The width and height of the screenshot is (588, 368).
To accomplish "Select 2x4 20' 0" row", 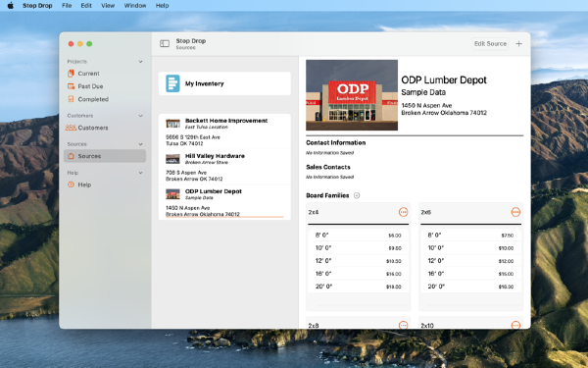I will coord(358,287).
